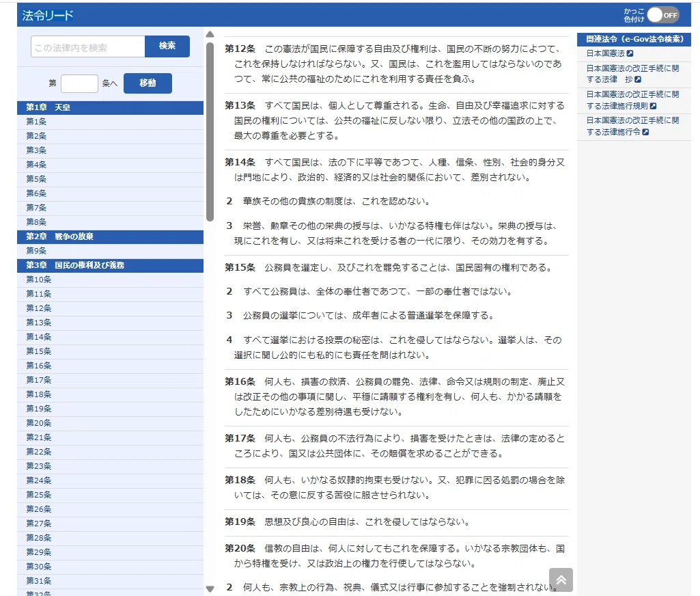Viewport: 700px width, 596px height.
Task: Jump to 第27条 in the sidebar
Action: [x=110, y=523]
